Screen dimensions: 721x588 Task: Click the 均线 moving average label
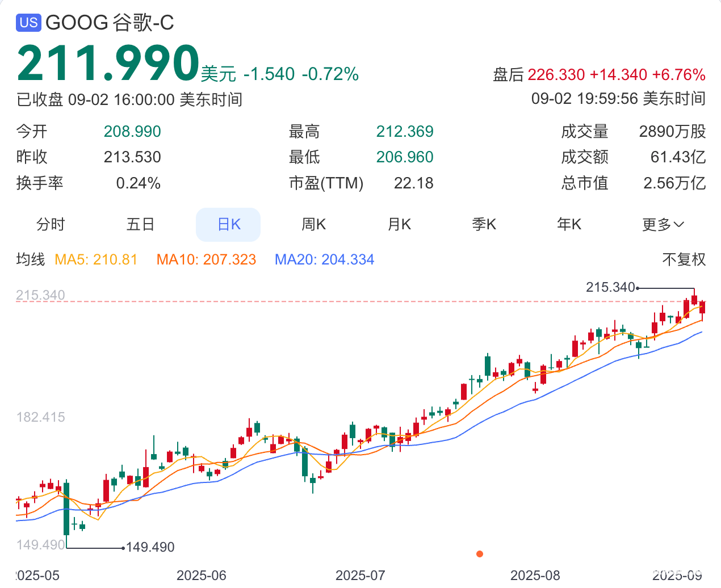point(31,260)
